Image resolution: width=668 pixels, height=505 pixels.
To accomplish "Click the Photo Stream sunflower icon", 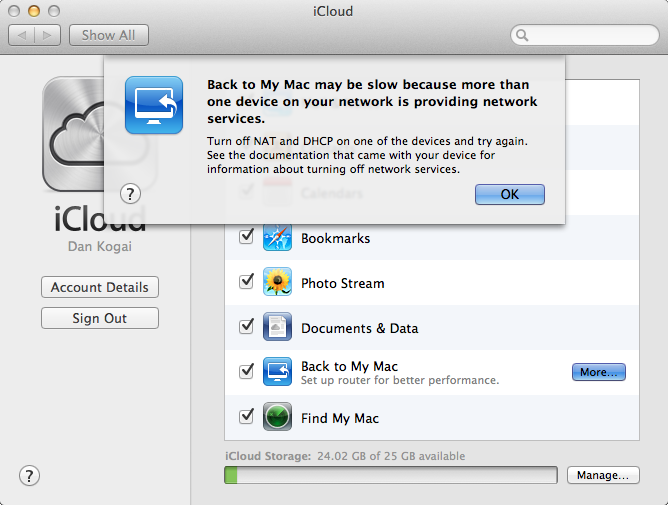I will tap(277, 282).
